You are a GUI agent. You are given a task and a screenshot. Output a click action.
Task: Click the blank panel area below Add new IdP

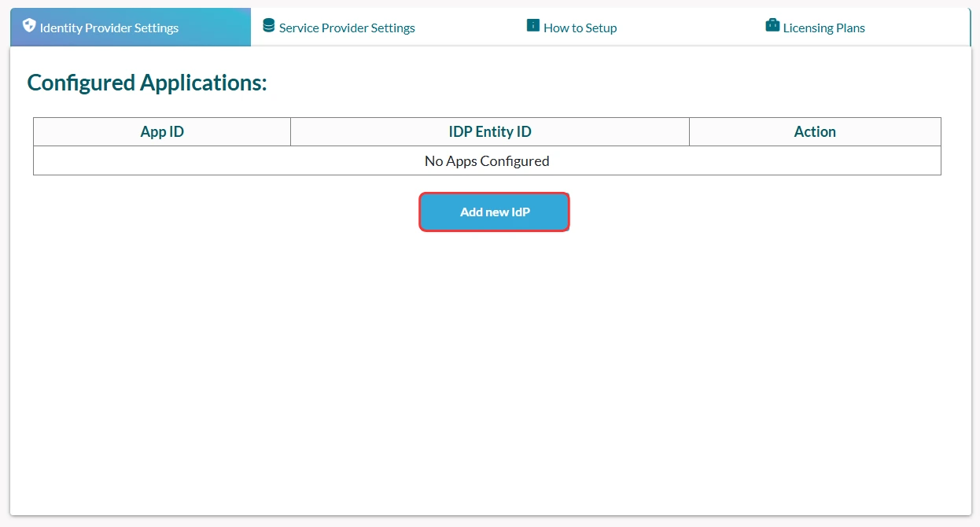pyautogui.click(x=494, y=354)
